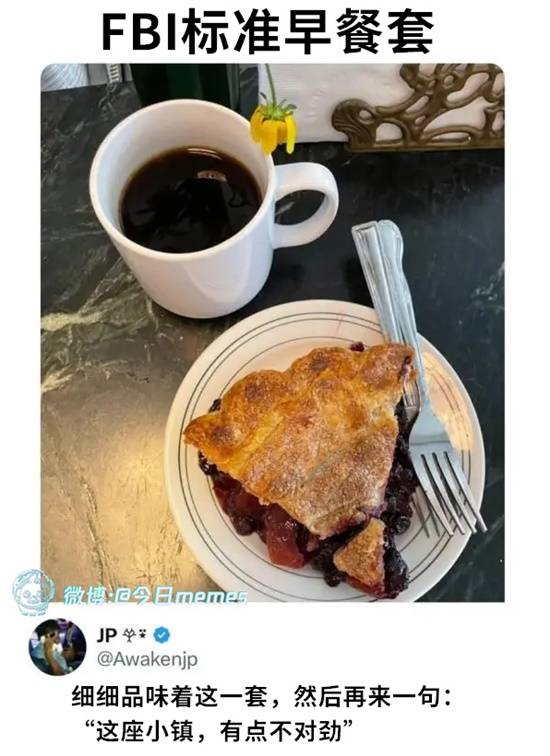The height and width of the screenshot is (756, 550).
Task: Click the blue verified badge next to JP
Action: pyautogui.click(x=162, y=636)
